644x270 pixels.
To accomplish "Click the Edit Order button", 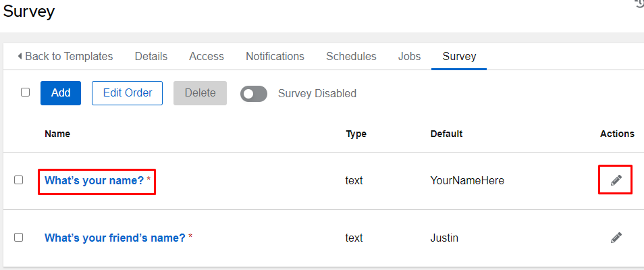I will pyautogui.click(x=127, y=93).
